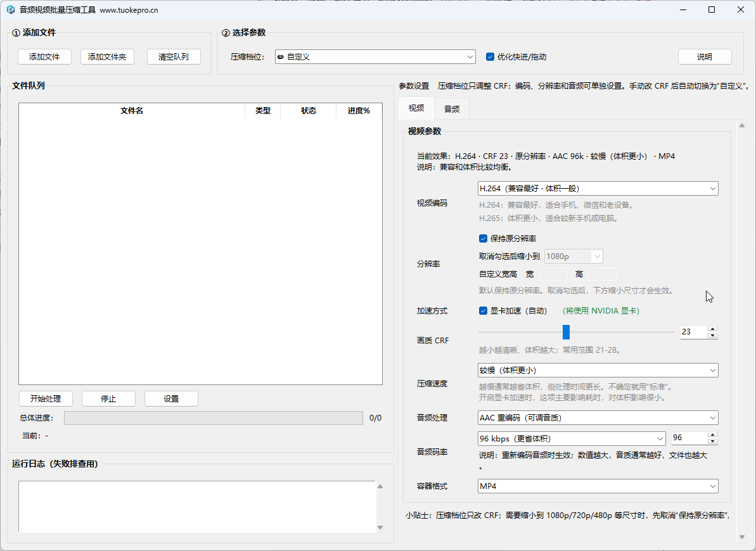Increase audio bitrate with up arrow
The height and width of the screenshot is (551, 756).
(713, 435)
